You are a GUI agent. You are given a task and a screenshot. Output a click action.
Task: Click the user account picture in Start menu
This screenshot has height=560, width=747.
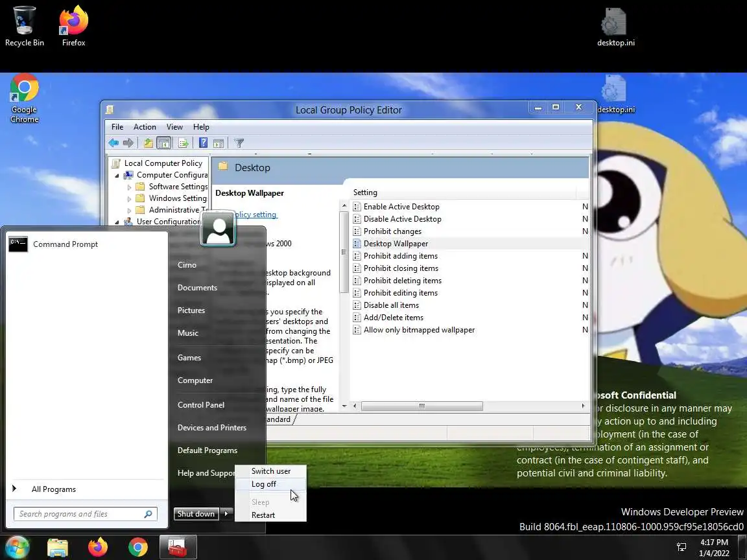[x=218, y=229]
